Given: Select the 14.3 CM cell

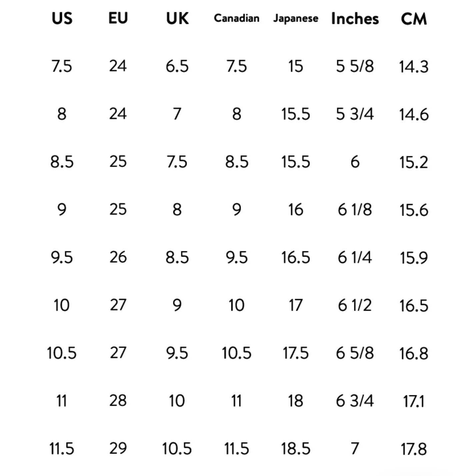Looking at the screenshot, I should 414,66.
